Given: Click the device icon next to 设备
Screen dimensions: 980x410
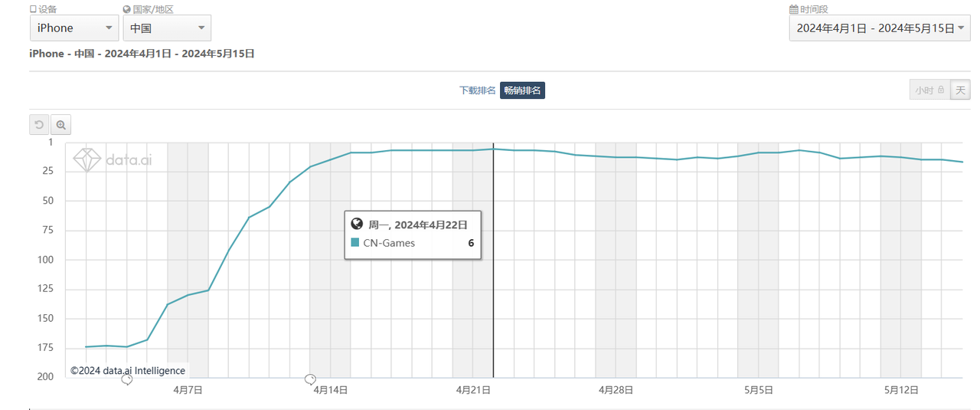Looking at the screenshot, I should 33,9.
